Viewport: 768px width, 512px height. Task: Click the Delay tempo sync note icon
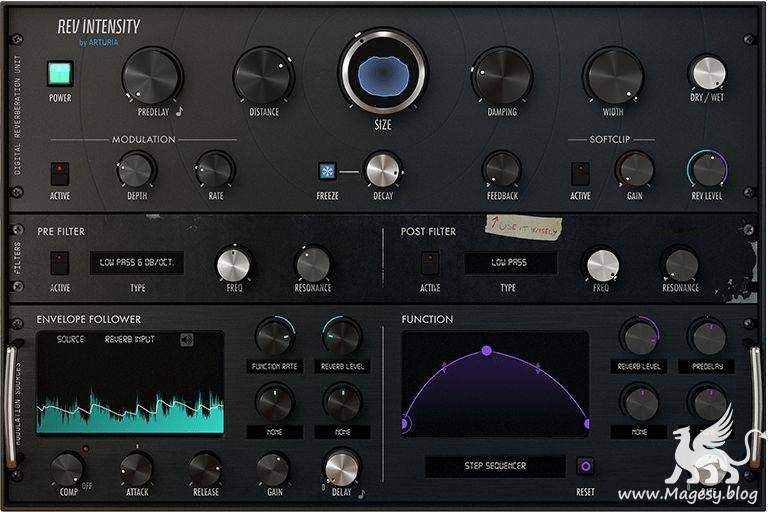361,494
